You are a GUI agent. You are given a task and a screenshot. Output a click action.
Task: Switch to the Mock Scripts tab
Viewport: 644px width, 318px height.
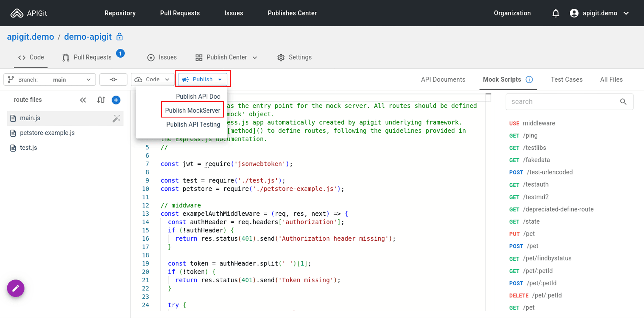click(x=502, y=80)
